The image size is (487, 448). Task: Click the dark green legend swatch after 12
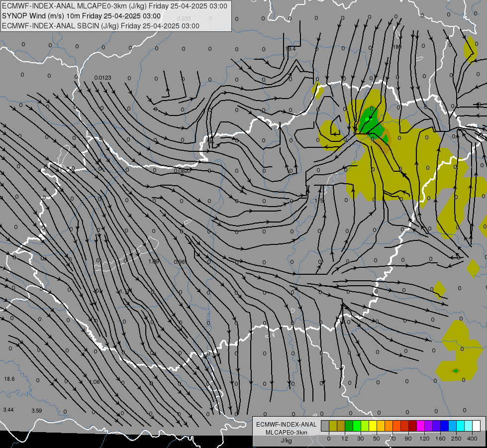[349, 426]
